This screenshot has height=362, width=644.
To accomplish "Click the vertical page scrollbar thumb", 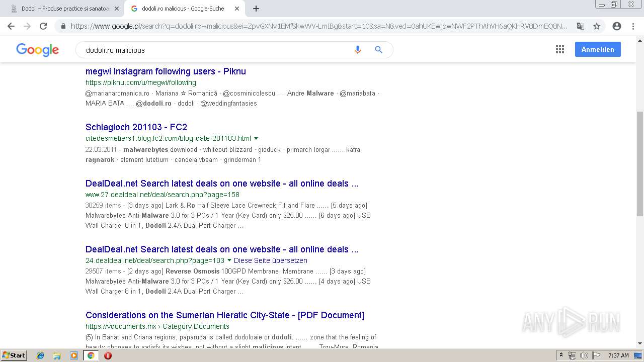I will click(x=640, y=163).
